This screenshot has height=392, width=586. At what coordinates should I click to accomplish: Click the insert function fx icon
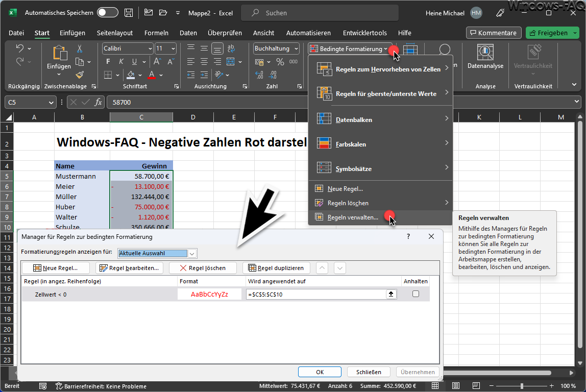click(98, 102)
